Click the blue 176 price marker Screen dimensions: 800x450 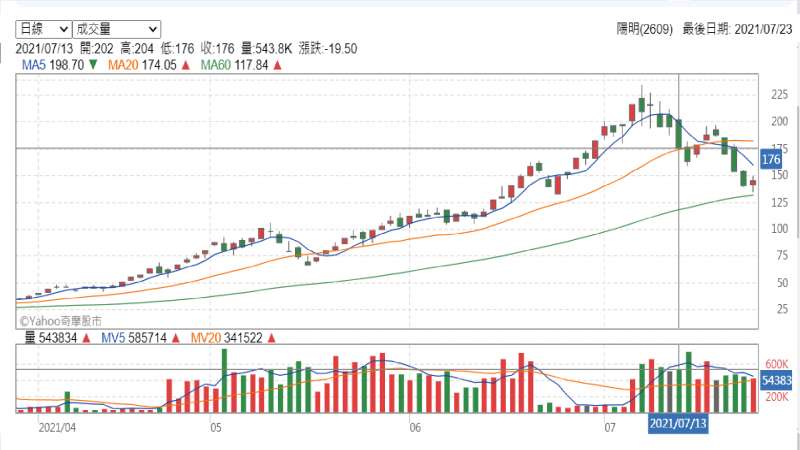coord(770,160)
